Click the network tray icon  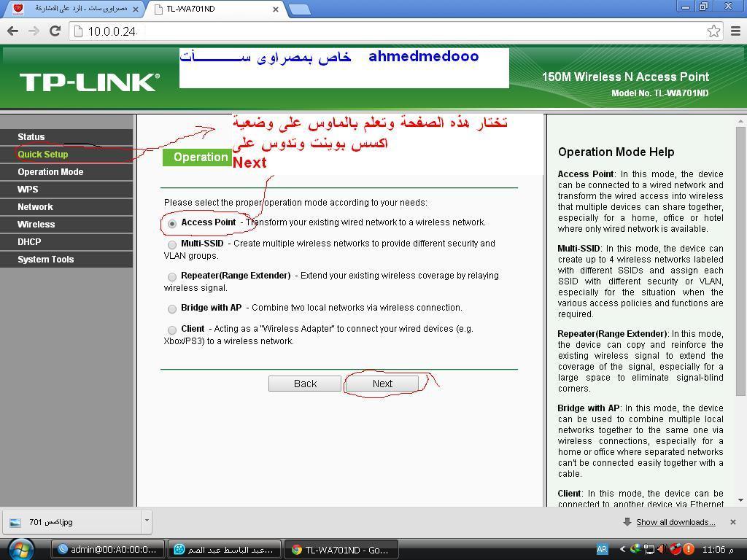tap(649, 550)
